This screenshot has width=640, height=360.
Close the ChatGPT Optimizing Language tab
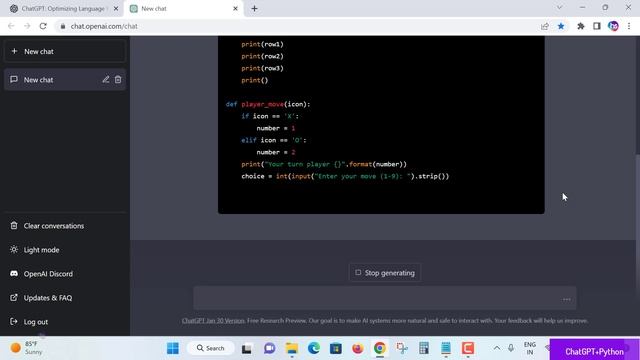click(x=116, y=9)
